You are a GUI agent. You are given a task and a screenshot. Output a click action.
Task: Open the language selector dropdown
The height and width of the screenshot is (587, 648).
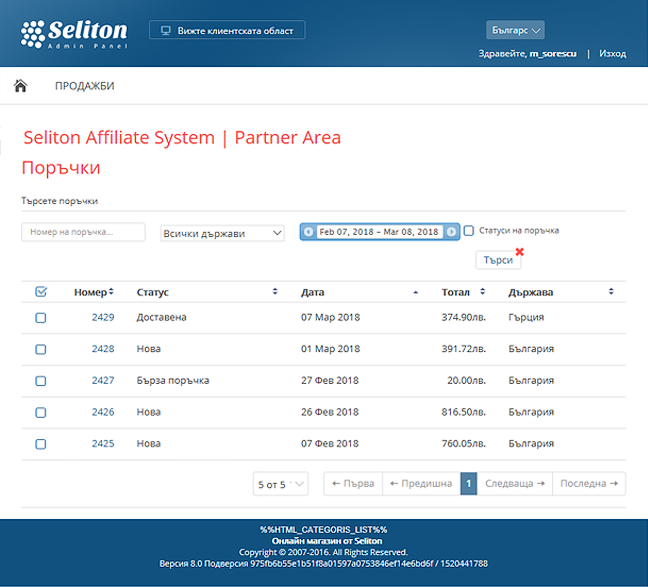[515, 30]
